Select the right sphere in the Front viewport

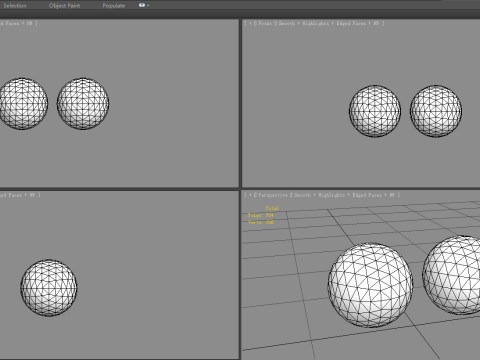(436, 111)
